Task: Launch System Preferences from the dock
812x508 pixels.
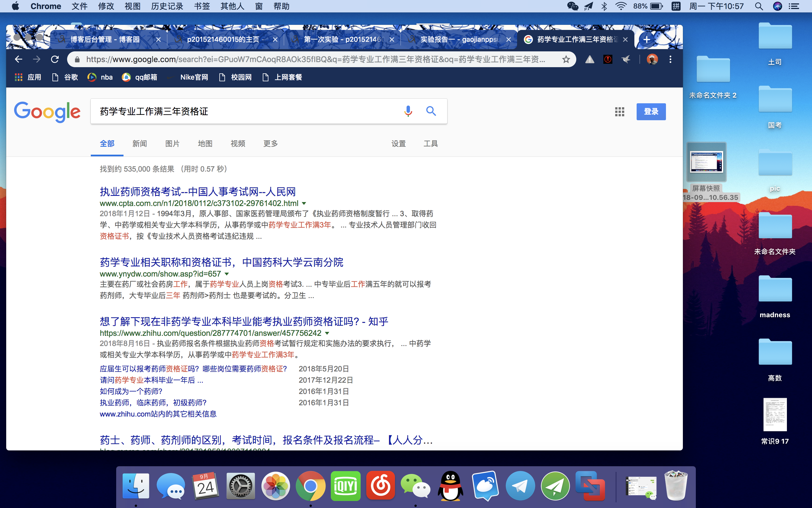Action: (240, 486)
